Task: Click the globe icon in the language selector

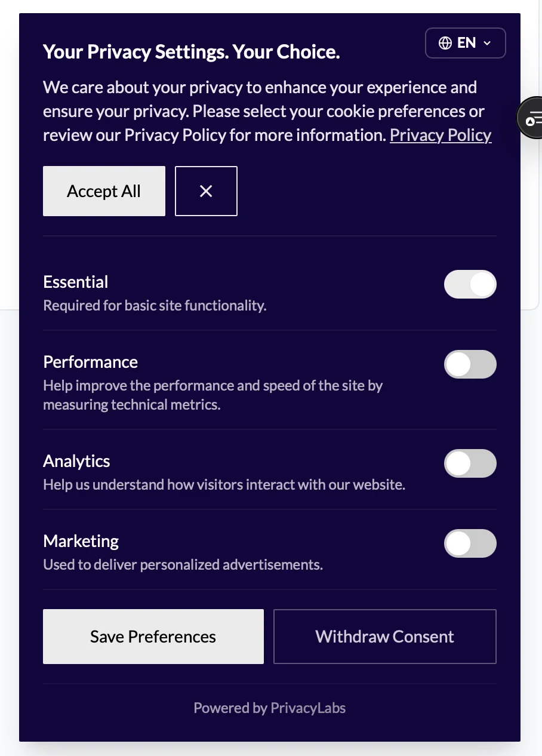Action: pos(445,43)
